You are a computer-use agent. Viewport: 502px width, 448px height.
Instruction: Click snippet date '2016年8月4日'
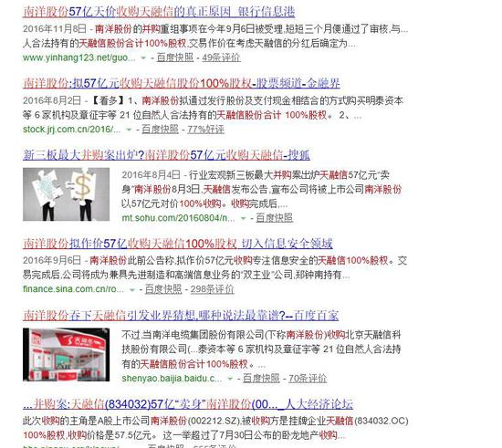tap(151, 174)
